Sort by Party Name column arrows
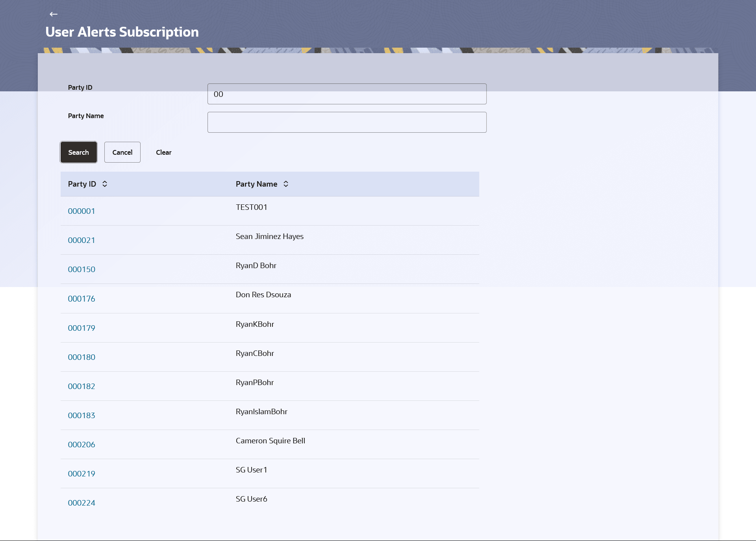 pos(286,184)
